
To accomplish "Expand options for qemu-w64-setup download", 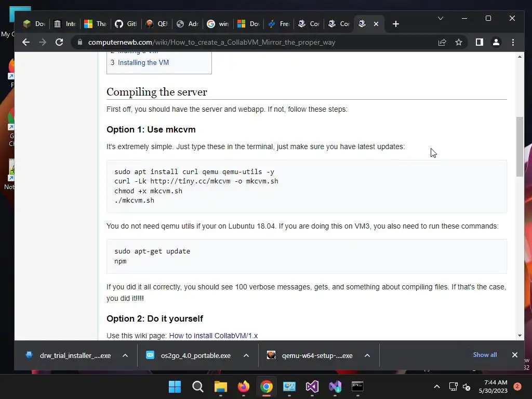I will point(367,355).
